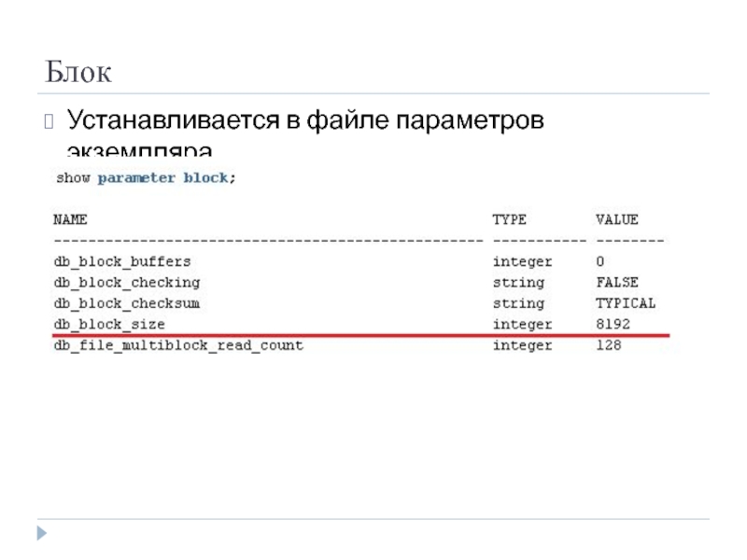Click the "string" type in db_block_checksum row
The image size is (747, 560).
coord(518,304)
